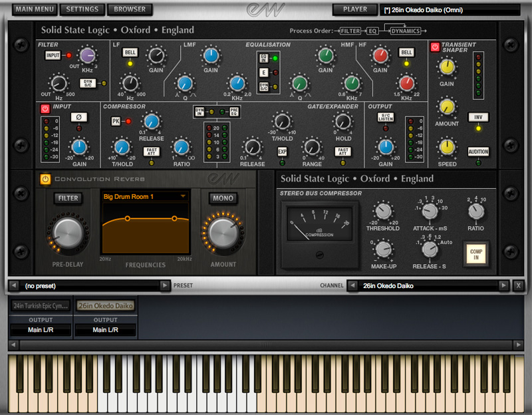Go to next channel with right arrow
The width and height of the screenshot is (532, 415).
click(x=503, y=286)
